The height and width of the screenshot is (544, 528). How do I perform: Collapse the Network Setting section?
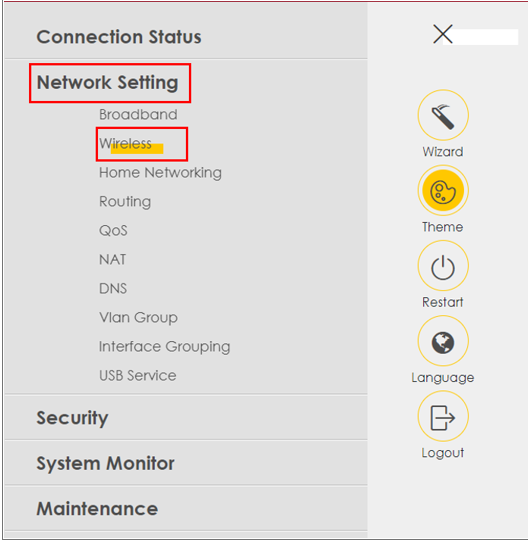pos(108,83)
